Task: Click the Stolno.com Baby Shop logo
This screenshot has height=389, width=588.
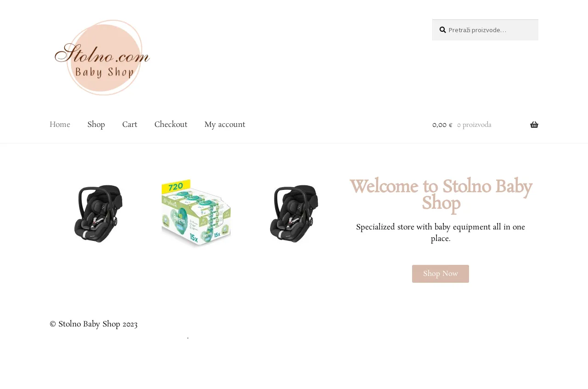Action: click(102, 57)
